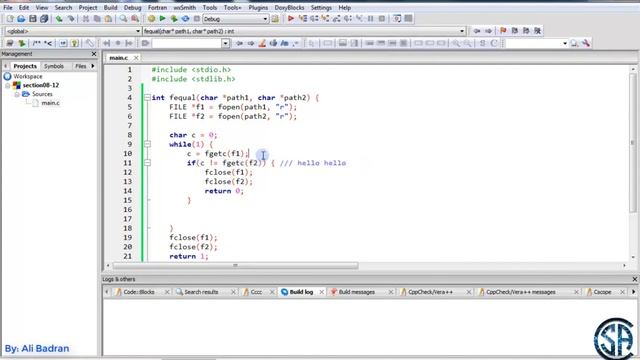640x360 pixels.
Task: Click the Paste toolbar icon
Action: [108, 19]
